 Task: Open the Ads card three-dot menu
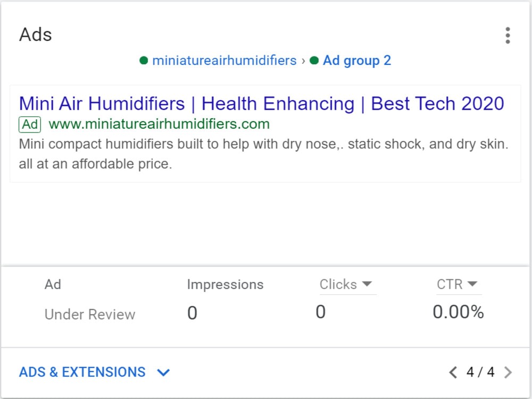(x=508, y=36)
